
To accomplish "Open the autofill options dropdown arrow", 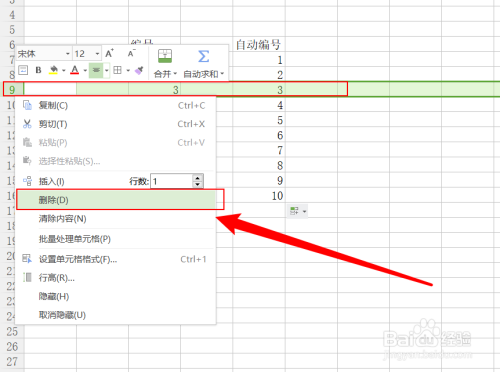I will [x=304, y=211].
